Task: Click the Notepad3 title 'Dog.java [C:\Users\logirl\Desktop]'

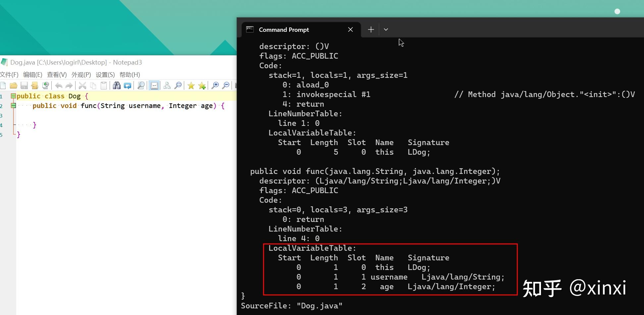Action: 59,62
